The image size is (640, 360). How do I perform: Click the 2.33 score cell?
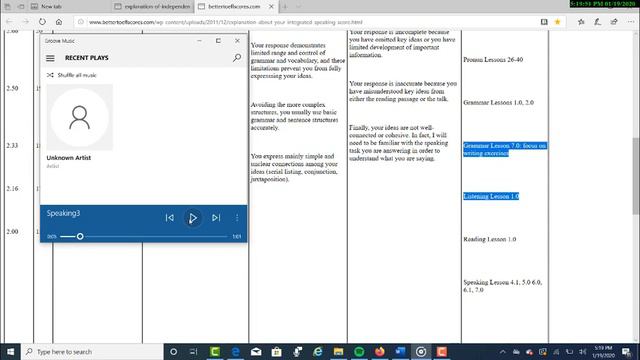[12, 146]
